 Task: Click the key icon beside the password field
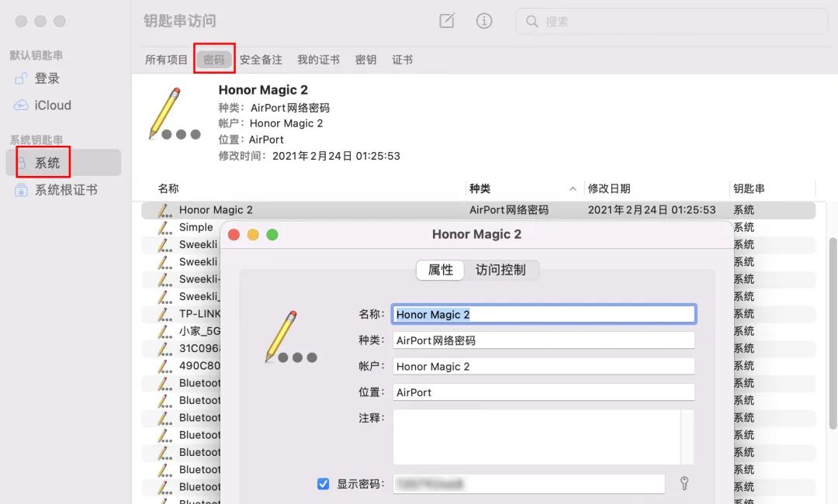[x=684, y=483]
